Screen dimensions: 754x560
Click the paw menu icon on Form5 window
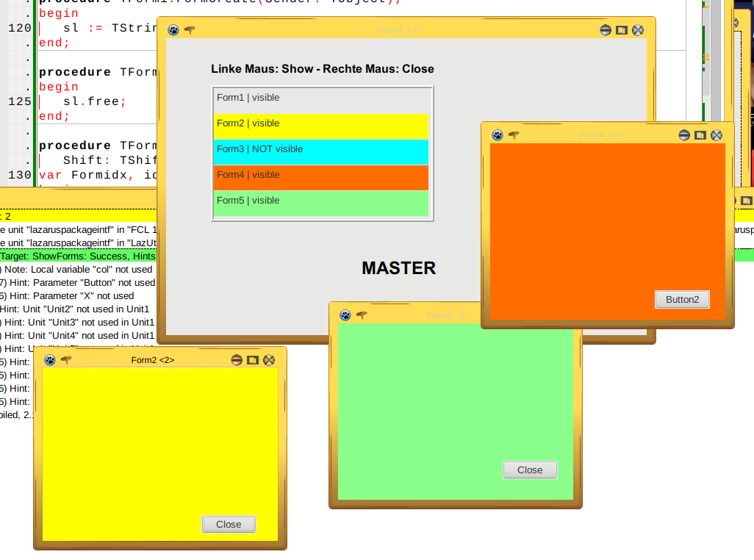tap(345, 315)
